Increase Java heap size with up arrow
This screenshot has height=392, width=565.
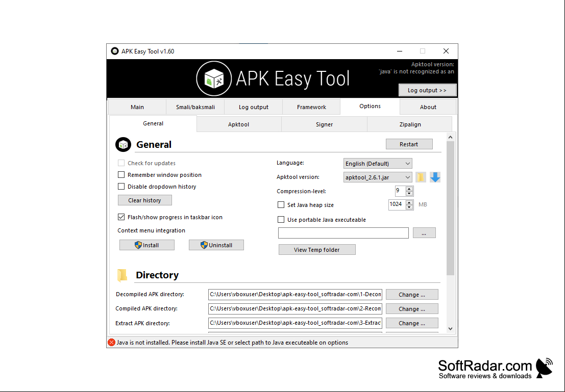(409, 202)
